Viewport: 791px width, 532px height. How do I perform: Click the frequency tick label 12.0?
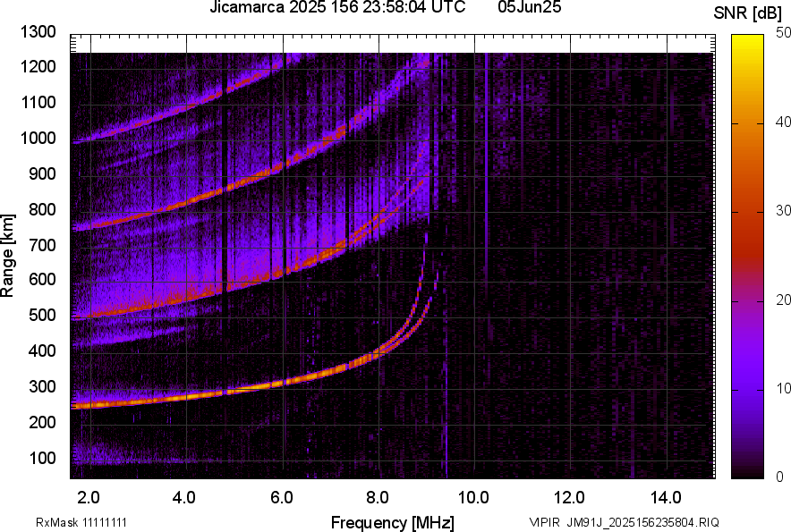pos(570,498)
